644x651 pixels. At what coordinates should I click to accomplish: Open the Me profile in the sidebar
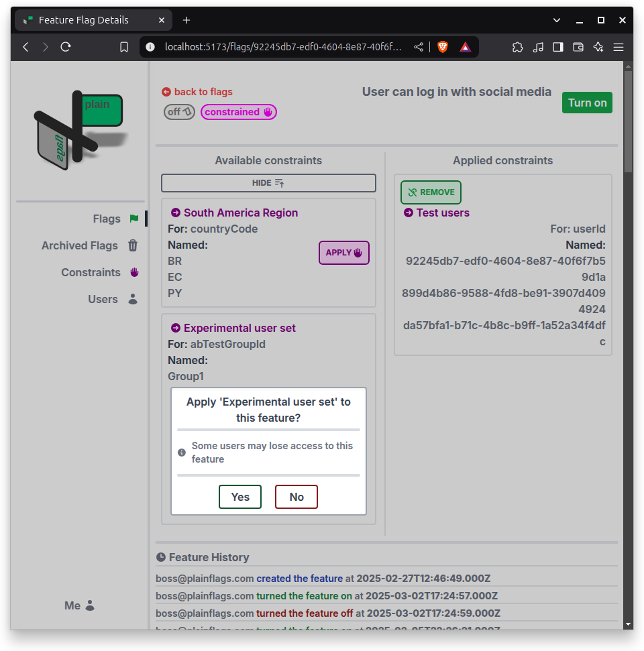(x=78, y=605)
